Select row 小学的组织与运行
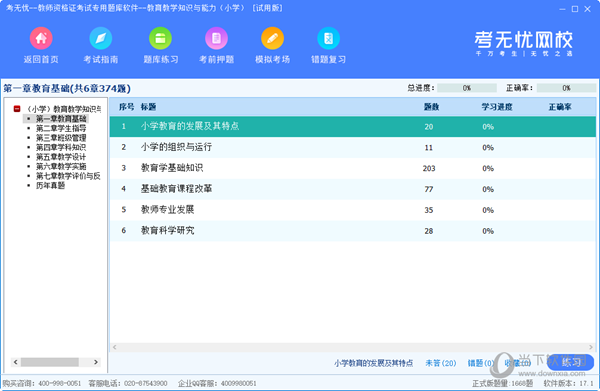This screenshot has height=391, width=600. point(352,147)
